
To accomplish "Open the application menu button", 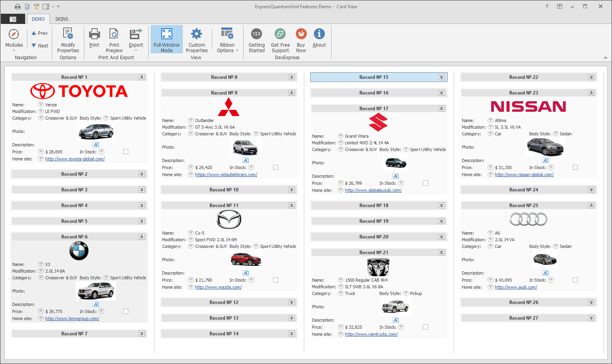I will pyautogui.click(x=13, y=19).
